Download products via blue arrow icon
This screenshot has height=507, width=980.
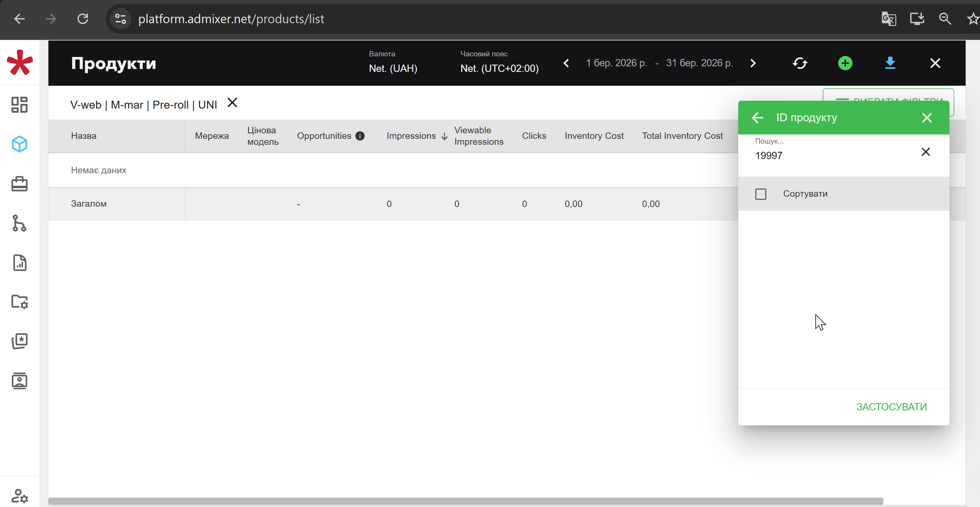coord(890,63)
